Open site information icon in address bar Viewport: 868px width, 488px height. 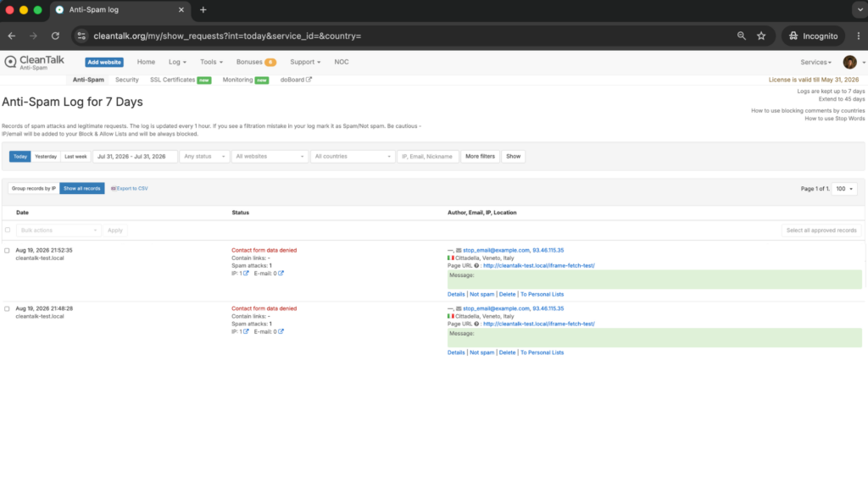81,36
